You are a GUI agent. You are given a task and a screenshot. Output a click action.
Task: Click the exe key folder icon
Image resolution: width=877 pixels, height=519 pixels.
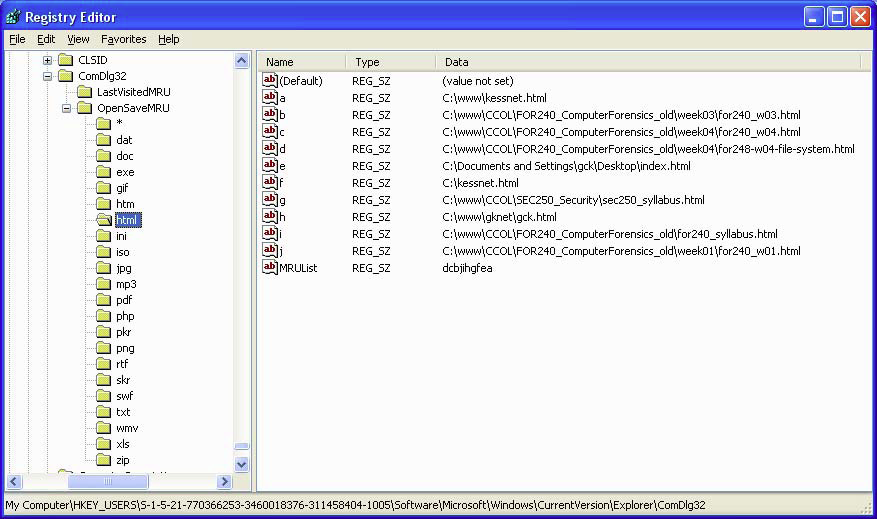coord(103,172)
